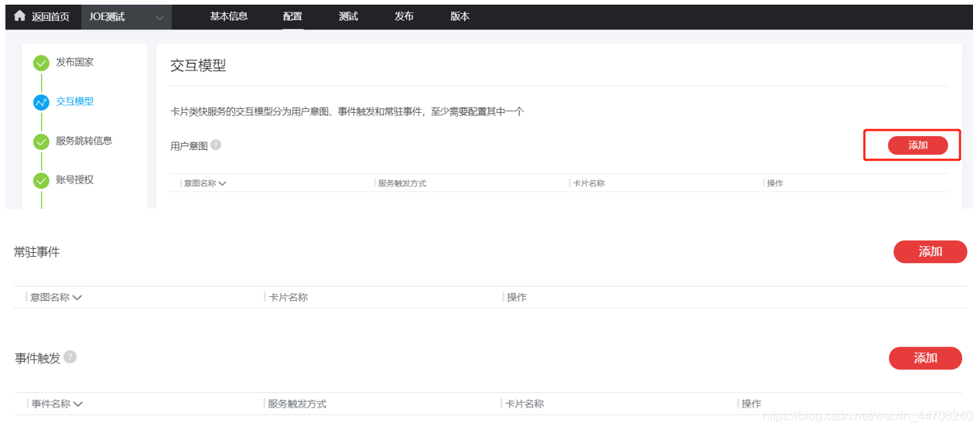Viewport: 980px width, 430px height.
Task: Click 服务触发方式 column header in 用户意图 table
Action: click(402, 183)
